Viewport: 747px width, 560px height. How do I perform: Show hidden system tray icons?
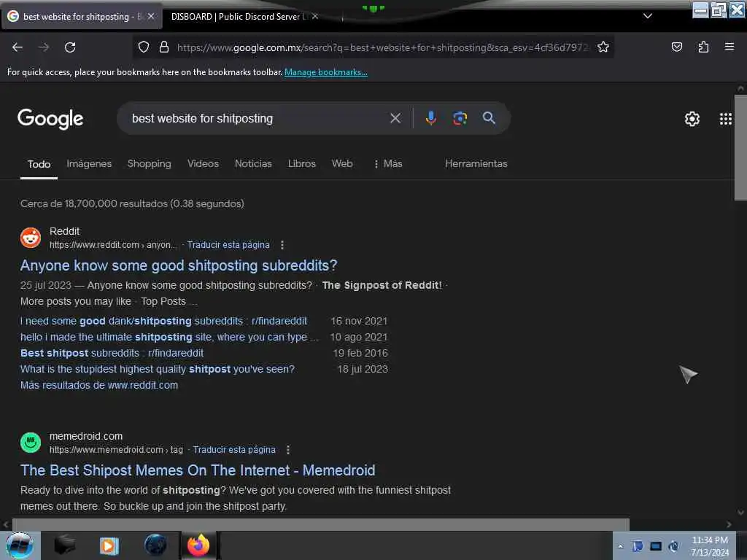click(x=621, y=546)
